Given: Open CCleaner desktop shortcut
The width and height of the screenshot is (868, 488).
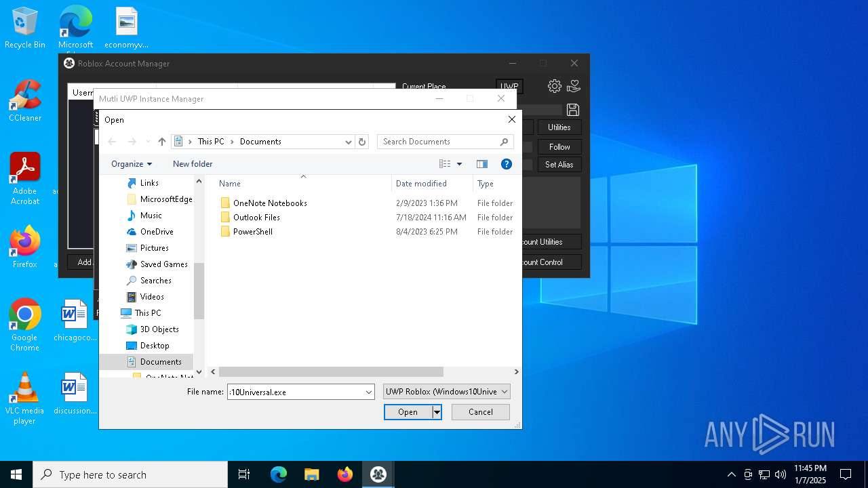Looking at the screenshot, I should pos(25,101).
